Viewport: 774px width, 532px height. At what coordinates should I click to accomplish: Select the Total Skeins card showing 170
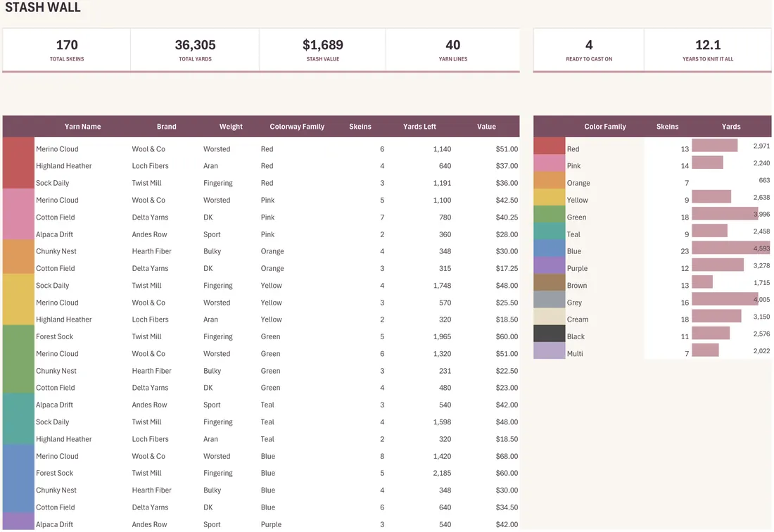[x=67, y=50]
